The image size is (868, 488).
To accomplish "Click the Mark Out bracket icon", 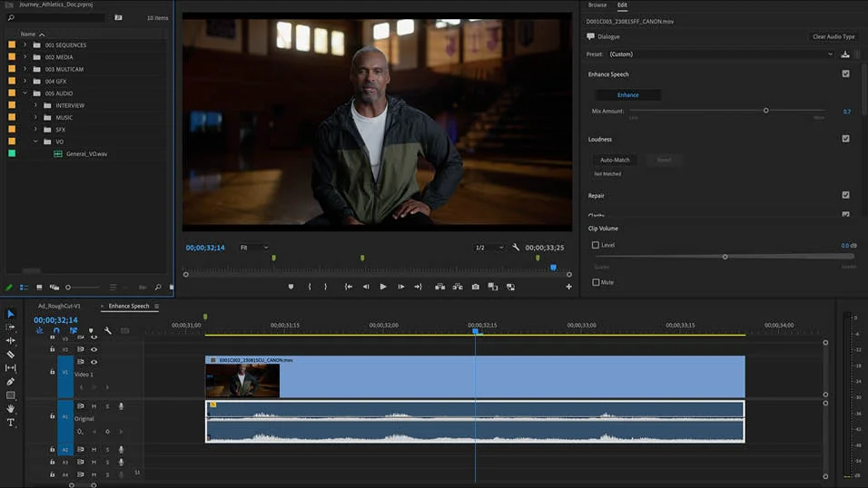I will click(x=325, y=287).
